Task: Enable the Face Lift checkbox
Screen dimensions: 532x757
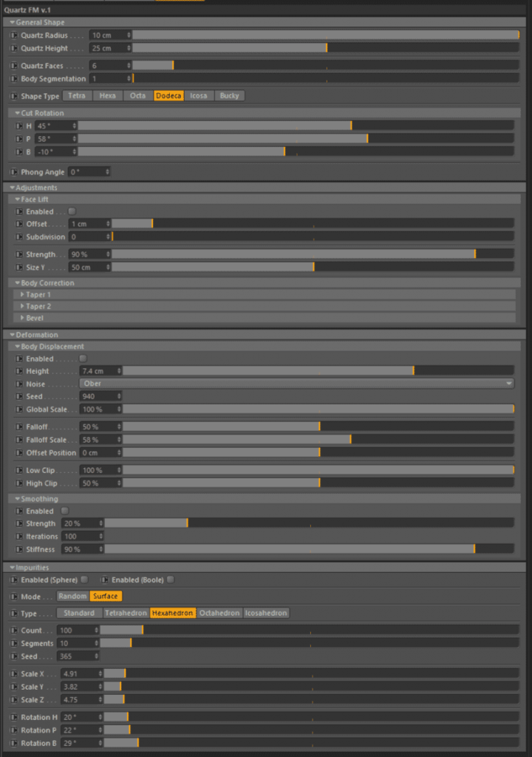Action: pyautogui.click(x=72, y=211)
